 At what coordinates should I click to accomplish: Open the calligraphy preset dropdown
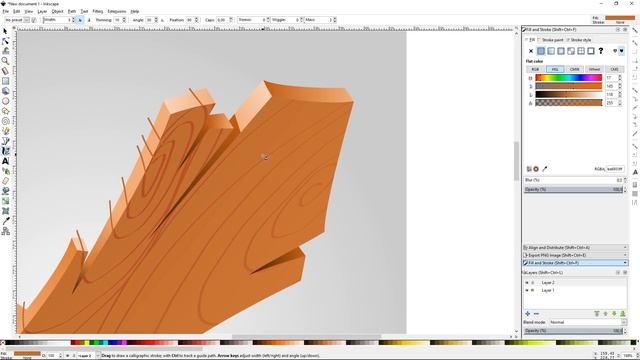[x=27, y=20]
